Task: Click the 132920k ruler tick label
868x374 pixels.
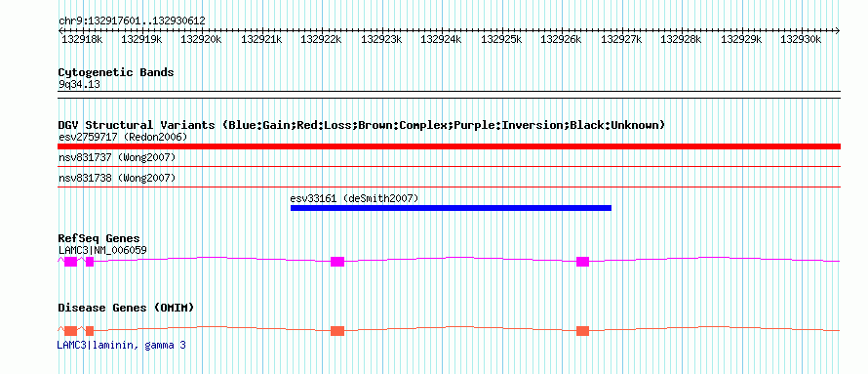Action: (202, 39)
